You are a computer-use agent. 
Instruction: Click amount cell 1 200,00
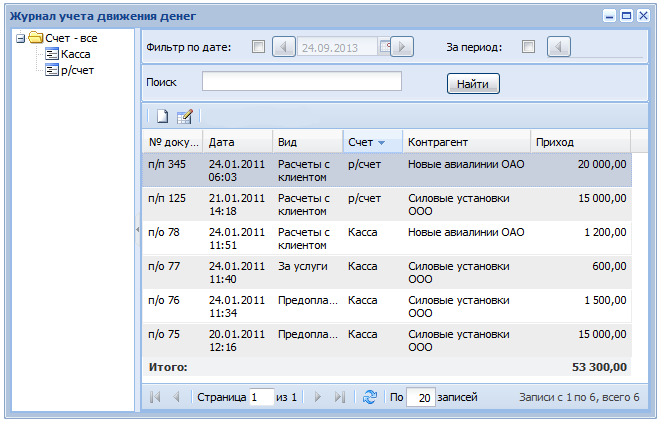605,232
